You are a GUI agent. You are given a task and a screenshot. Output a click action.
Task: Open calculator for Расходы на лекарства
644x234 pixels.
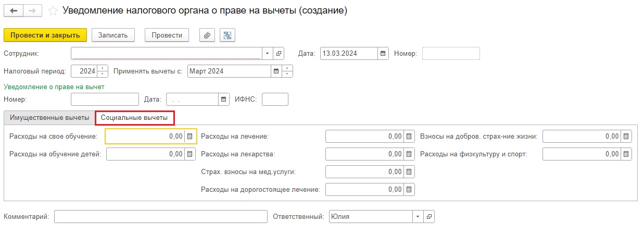(409, 154)
